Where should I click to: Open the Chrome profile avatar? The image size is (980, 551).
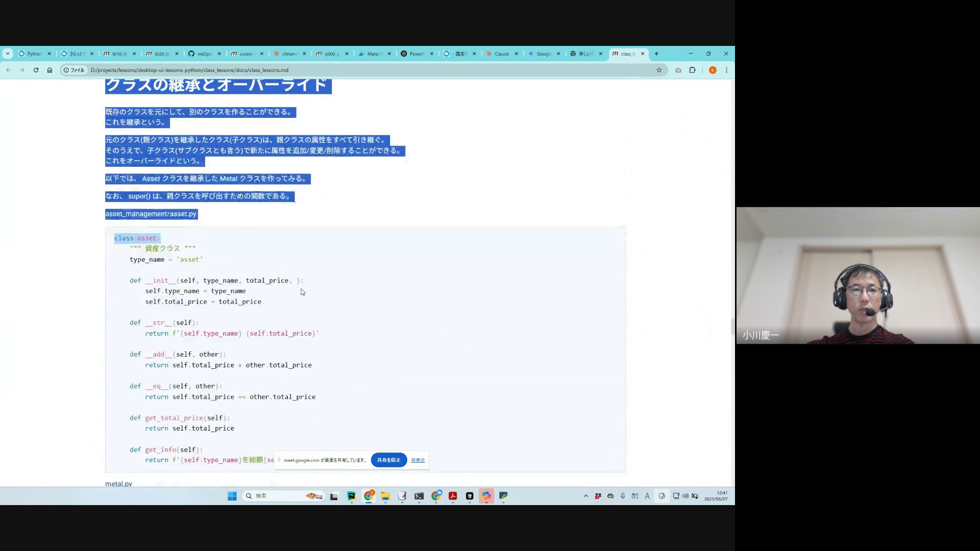[x=713, y=70]
